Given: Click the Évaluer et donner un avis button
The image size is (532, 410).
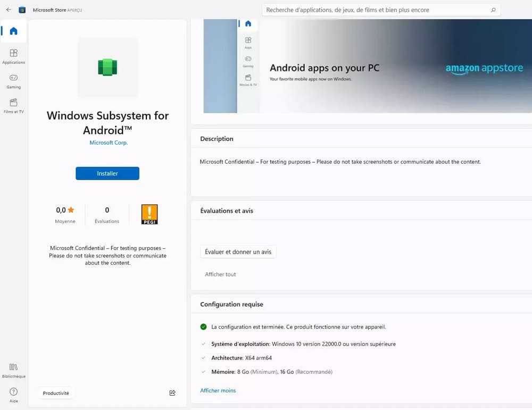Looking at the screenshot, I should tap(238, 252).
